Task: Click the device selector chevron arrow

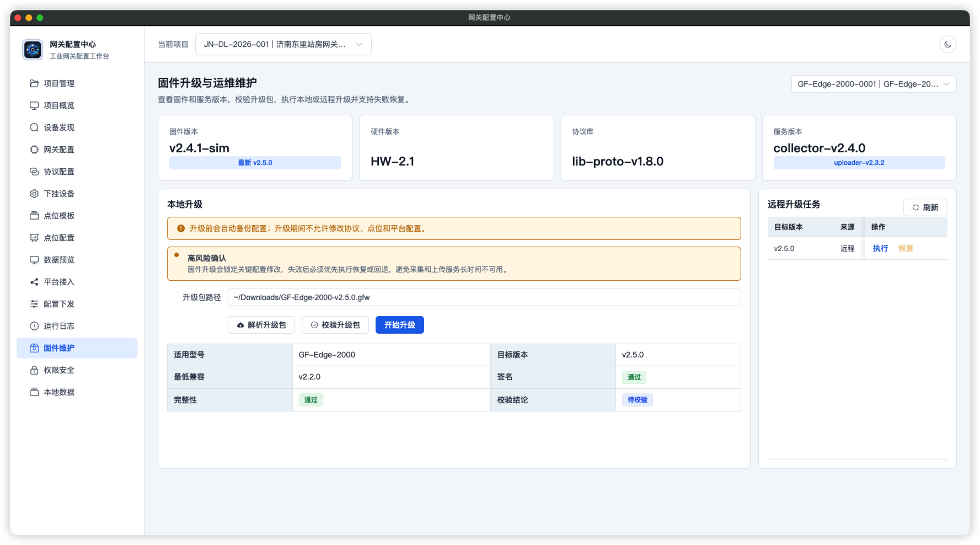Action: pyautogui.click(x=946, y=84)
